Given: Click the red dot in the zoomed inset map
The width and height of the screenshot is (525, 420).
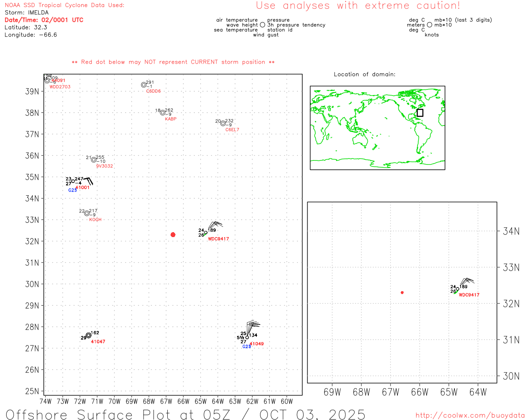Looking at the screenshot, I should [x=402, y=292].
